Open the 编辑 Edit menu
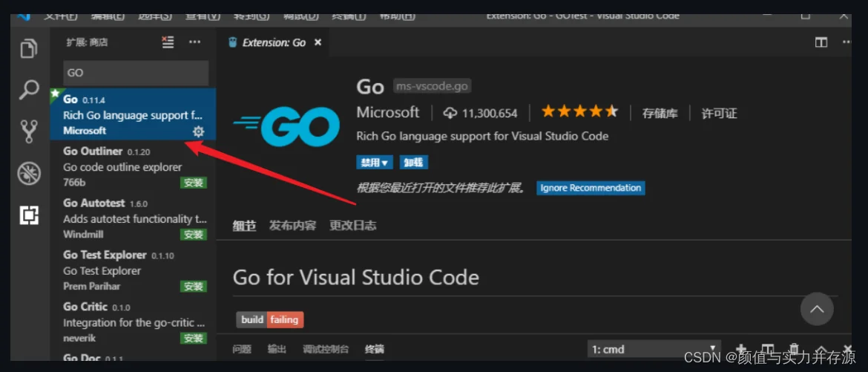 [108, 16]
